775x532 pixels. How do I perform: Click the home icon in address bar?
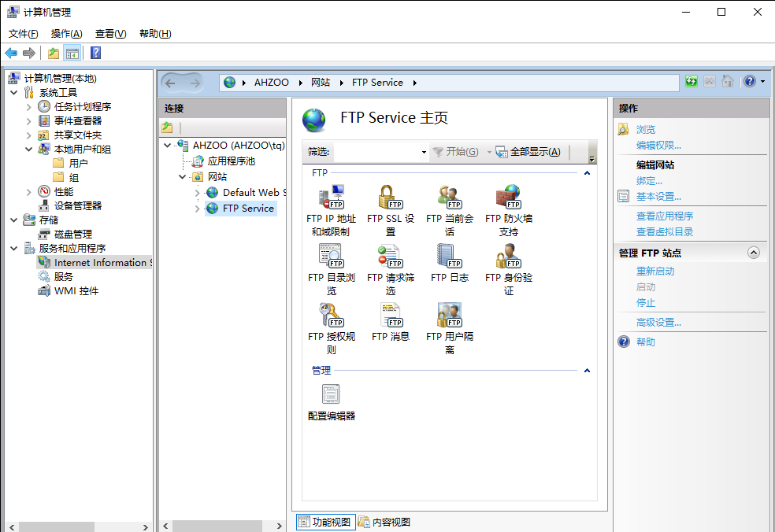click(x=727, y=81)
